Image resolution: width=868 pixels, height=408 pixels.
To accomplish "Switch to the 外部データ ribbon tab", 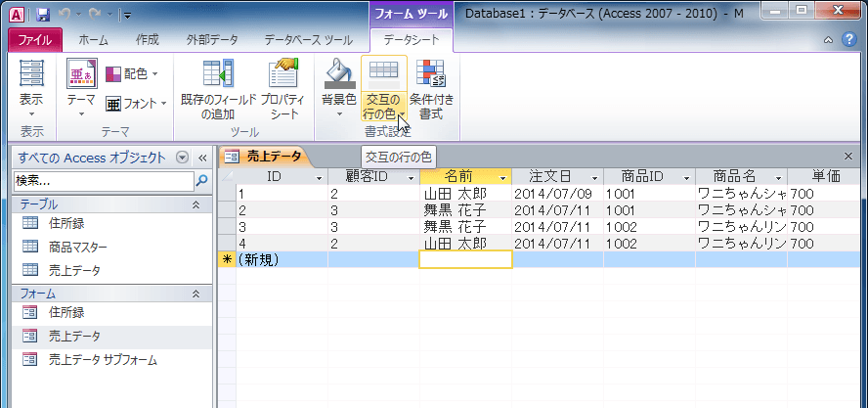I will pyautogui.click(x=212, y=40).
